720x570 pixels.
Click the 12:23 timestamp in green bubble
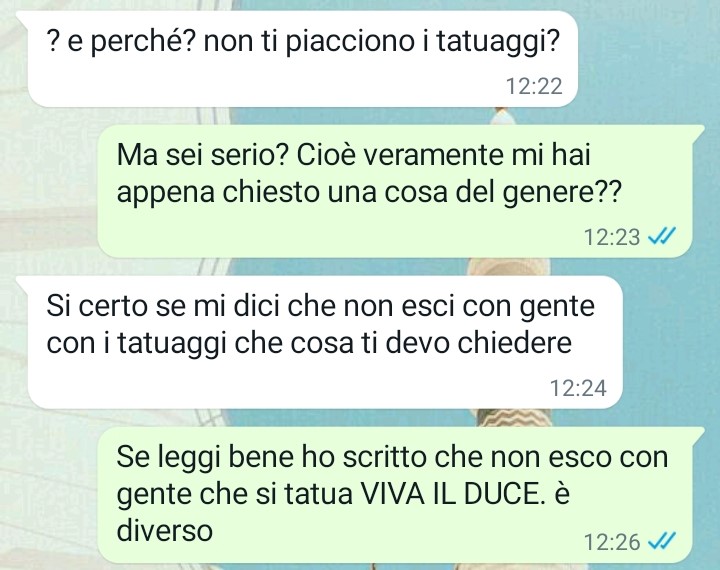pos(612,237)
